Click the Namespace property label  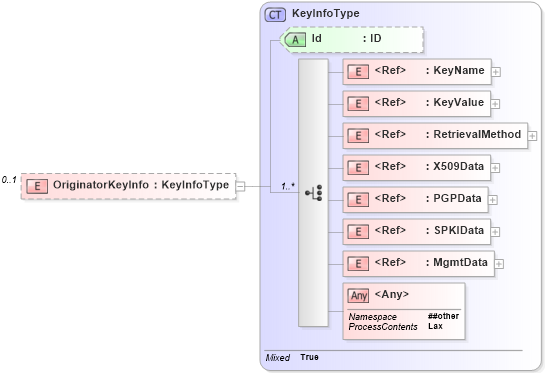(372, 317)
